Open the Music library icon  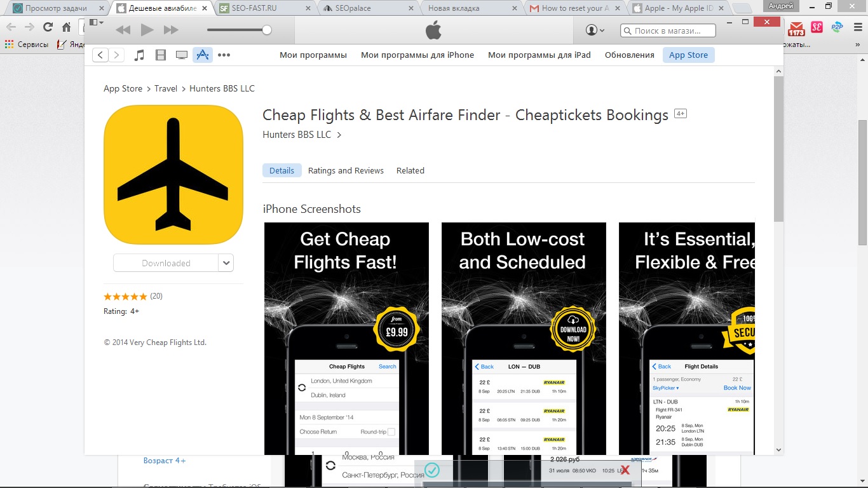(x=140, y=55)
